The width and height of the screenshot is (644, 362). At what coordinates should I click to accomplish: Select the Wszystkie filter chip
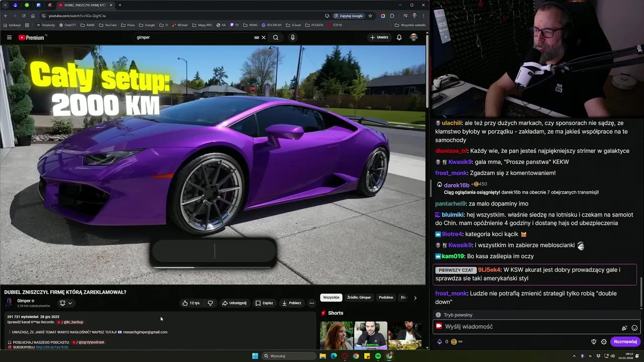(331, 297)
